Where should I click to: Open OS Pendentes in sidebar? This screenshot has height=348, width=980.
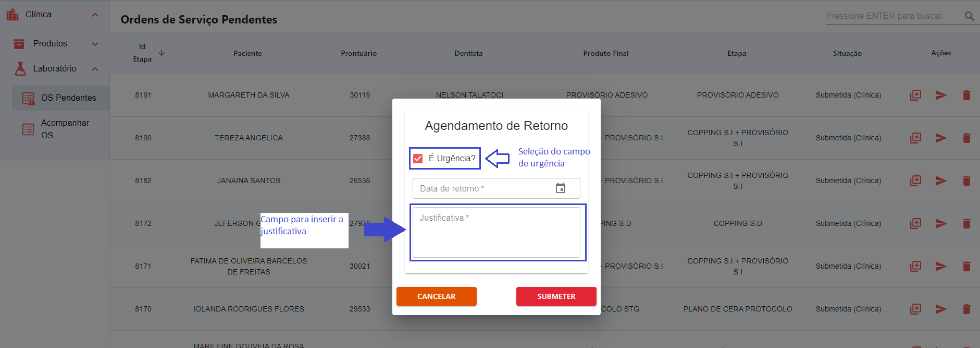pyautogui.click(x=68, y=98)
